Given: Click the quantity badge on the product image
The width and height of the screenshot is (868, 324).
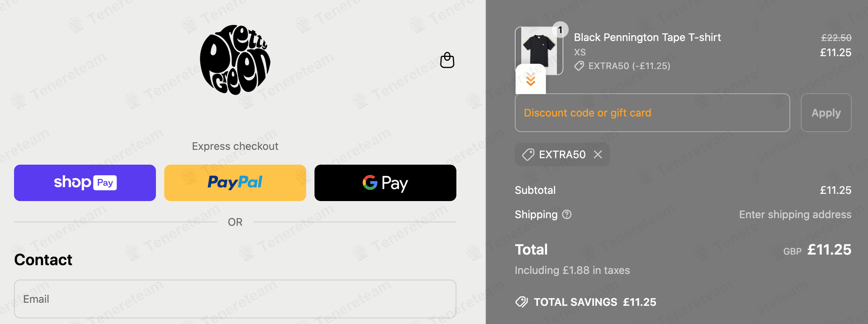Looking at the screenshot, I should 560,30.
